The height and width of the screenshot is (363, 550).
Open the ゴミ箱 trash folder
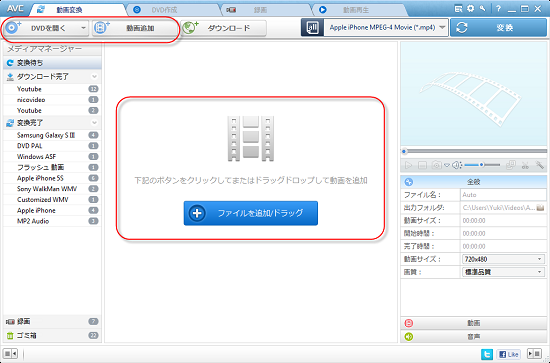[52, 336]
